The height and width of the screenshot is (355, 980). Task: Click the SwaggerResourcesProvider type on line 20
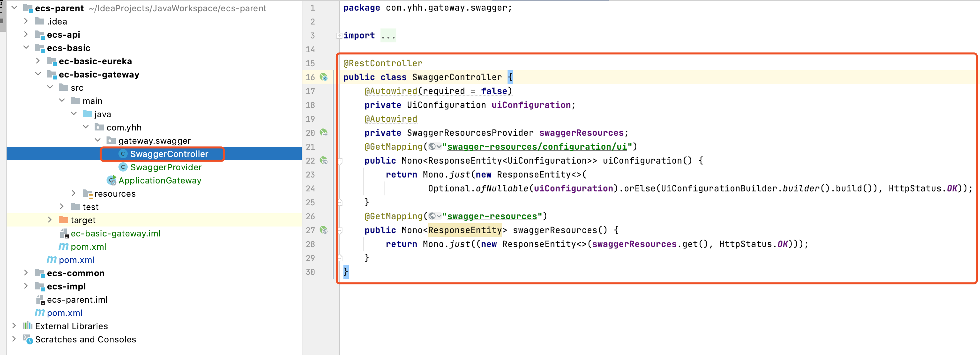470,133
